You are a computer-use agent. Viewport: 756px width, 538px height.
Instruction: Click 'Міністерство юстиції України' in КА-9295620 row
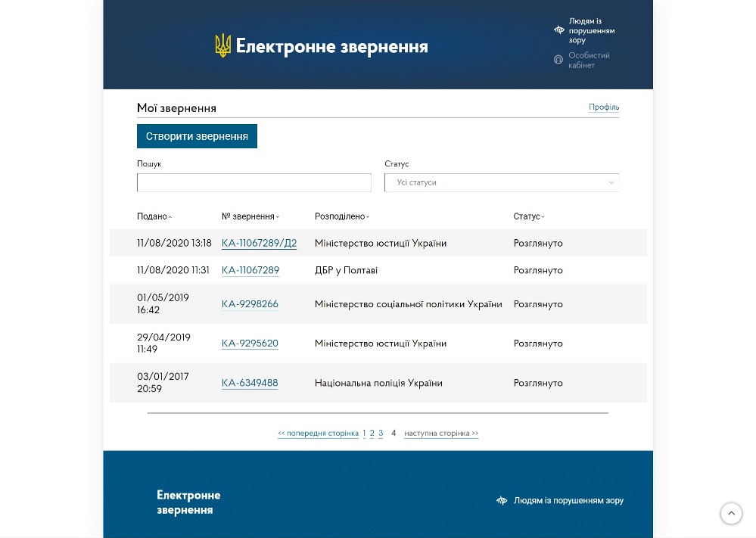381,344
